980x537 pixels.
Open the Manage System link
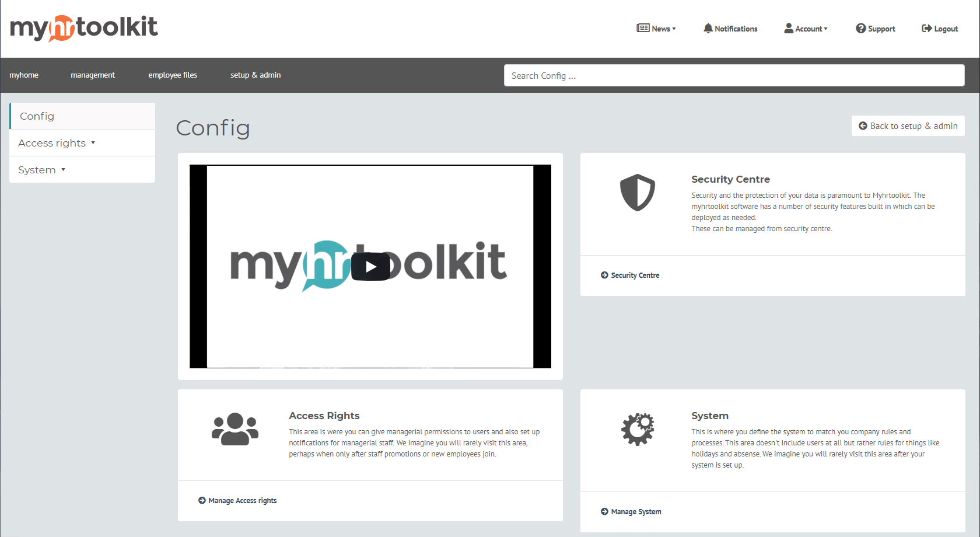coord(636,512)
